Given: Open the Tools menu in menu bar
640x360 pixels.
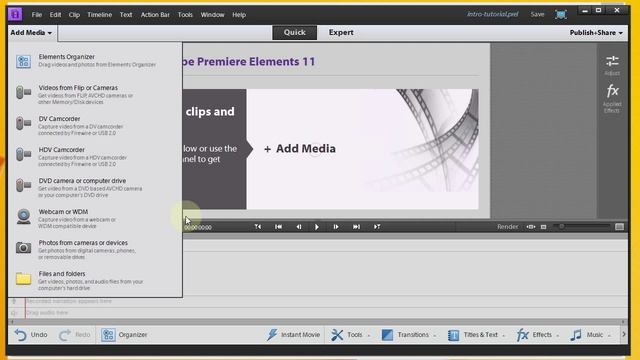Looking at the screenshot, I should (x=185, y=15).
